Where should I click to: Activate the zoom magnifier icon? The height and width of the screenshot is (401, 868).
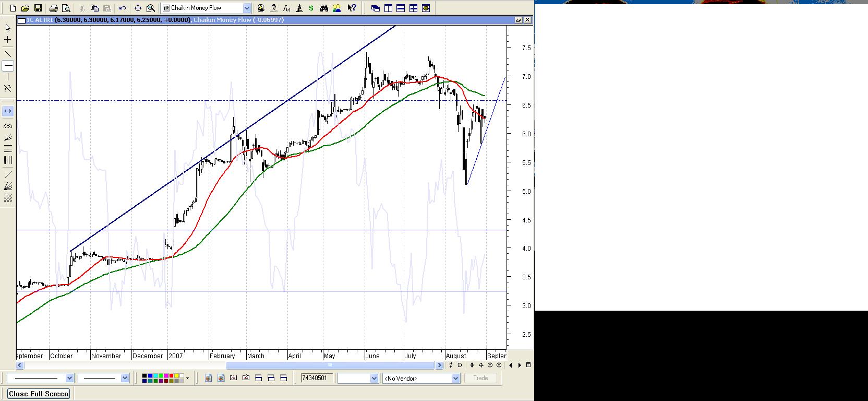[x=151, y=8]
